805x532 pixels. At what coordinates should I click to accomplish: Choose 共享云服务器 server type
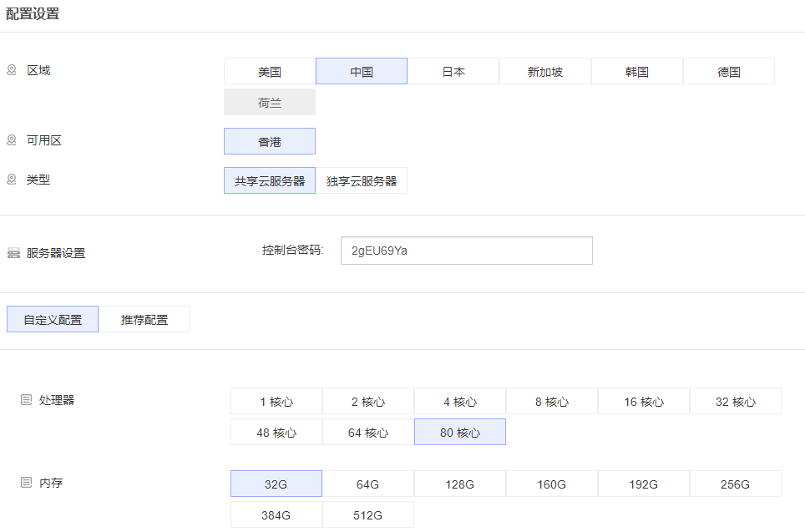[270, 181]
